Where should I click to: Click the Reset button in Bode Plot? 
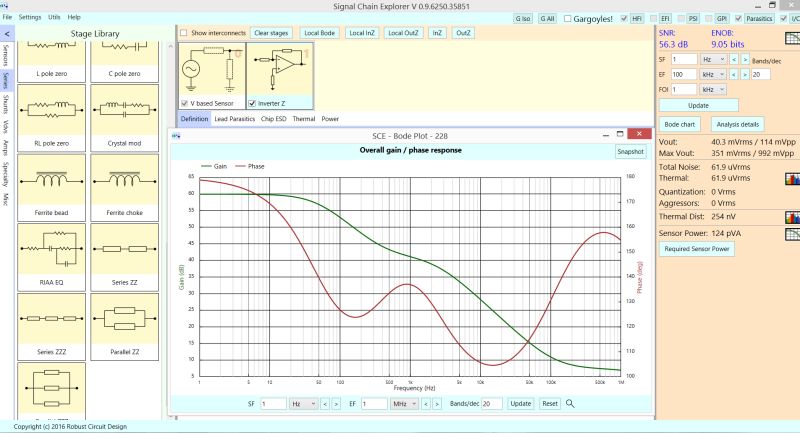549,403
